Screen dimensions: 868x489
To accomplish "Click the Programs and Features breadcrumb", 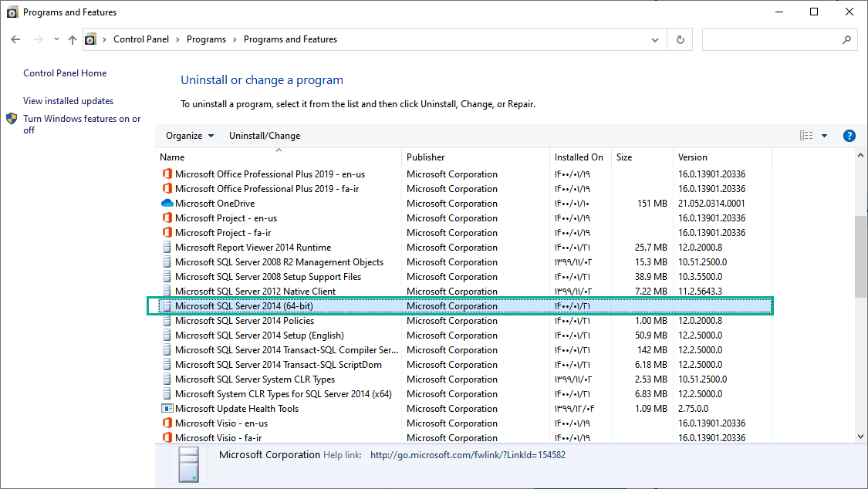I will 291,39.
